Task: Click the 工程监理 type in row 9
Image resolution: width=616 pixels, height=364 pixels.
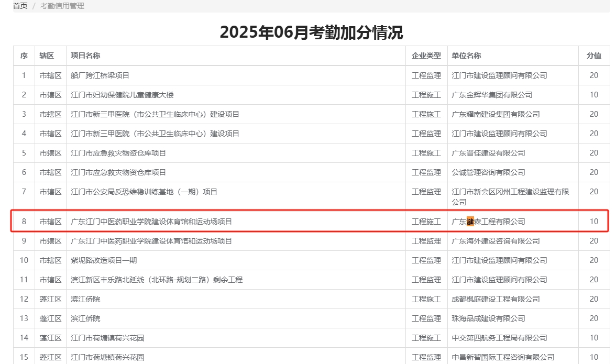Action: click(426, 241)
